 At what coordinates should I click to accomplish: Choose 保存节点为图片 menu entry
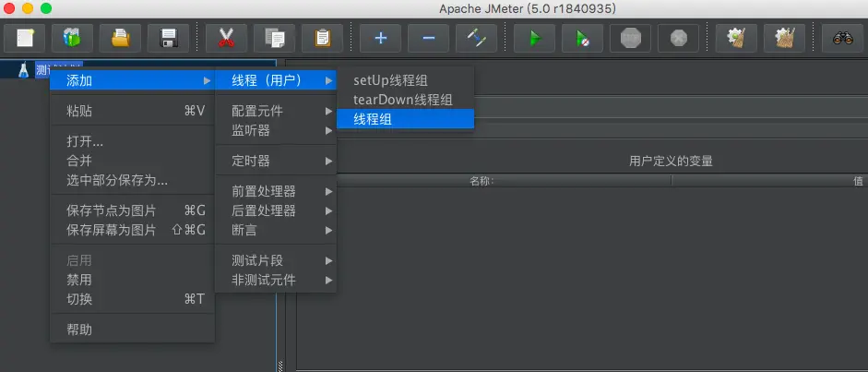pos(132,210)
